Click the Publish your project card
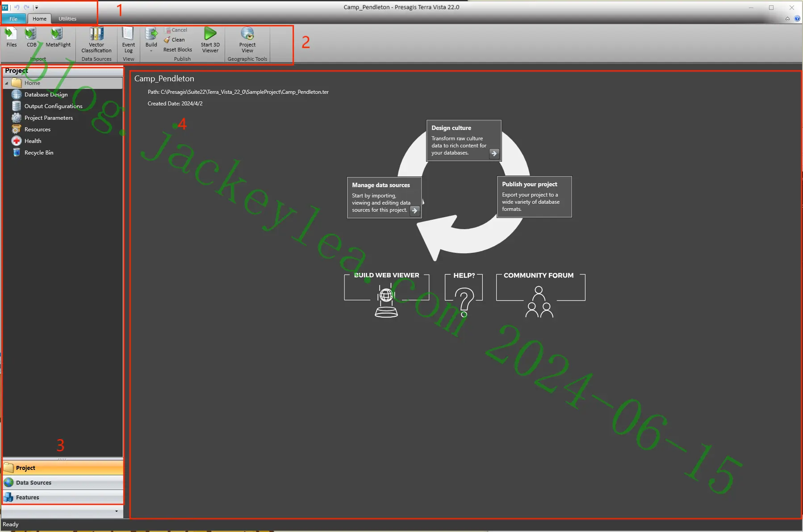This screenshot has width=803, height=532. point(534,197)
